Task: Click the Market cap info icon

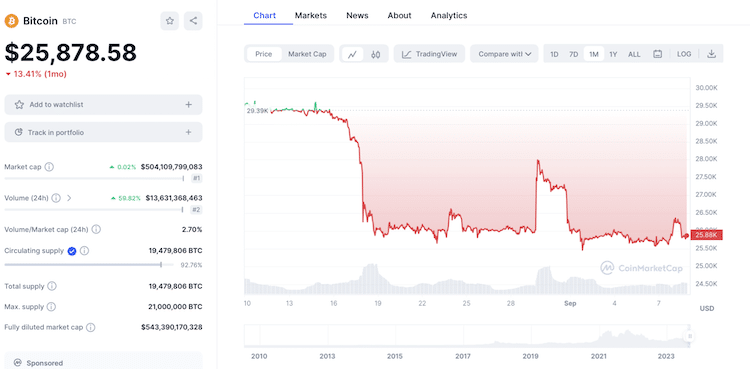Action: click(x=49, y=167)
